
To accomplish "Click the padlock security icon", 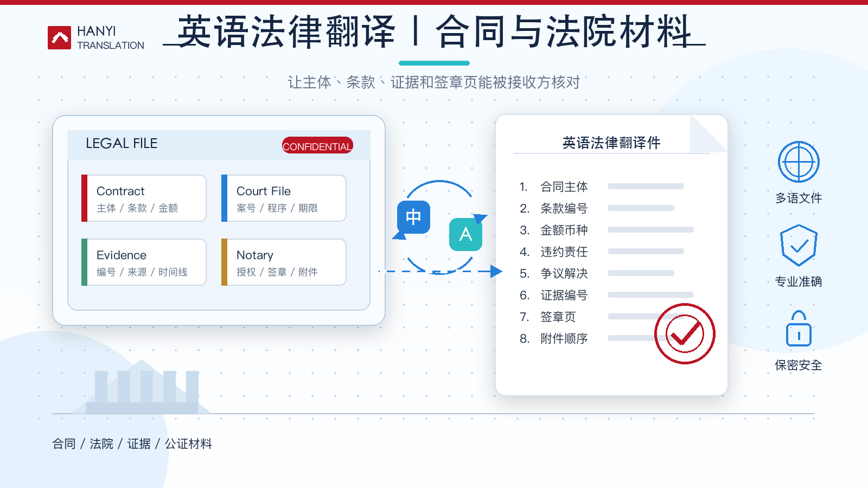I will (799, 329).
